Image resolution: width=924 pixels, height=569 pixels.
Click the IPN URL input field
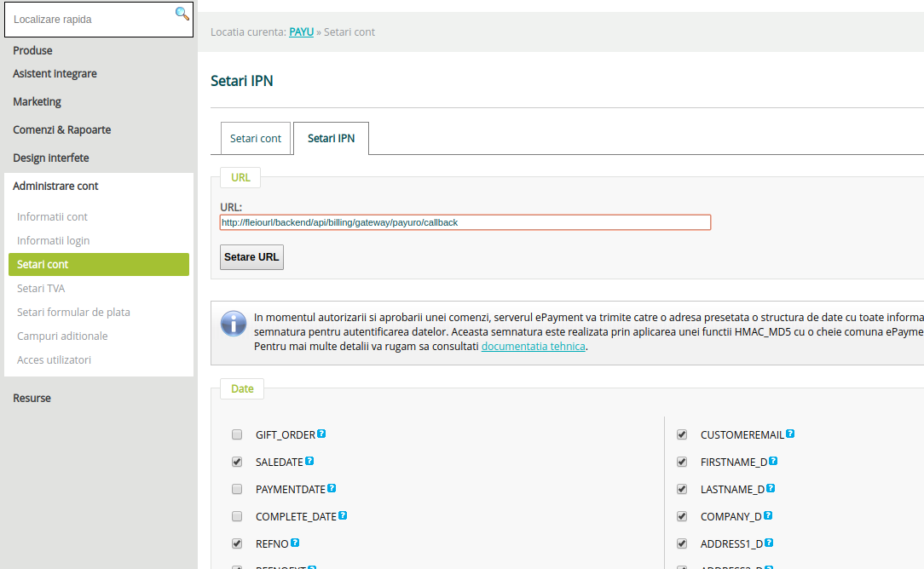point(465,222)
